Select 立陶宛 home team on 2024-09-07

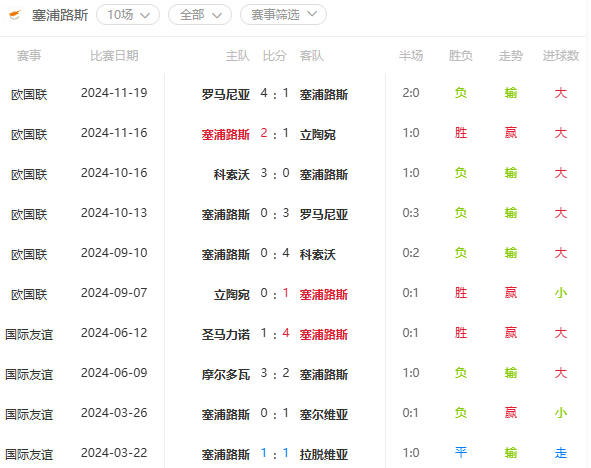coord(232,294)
